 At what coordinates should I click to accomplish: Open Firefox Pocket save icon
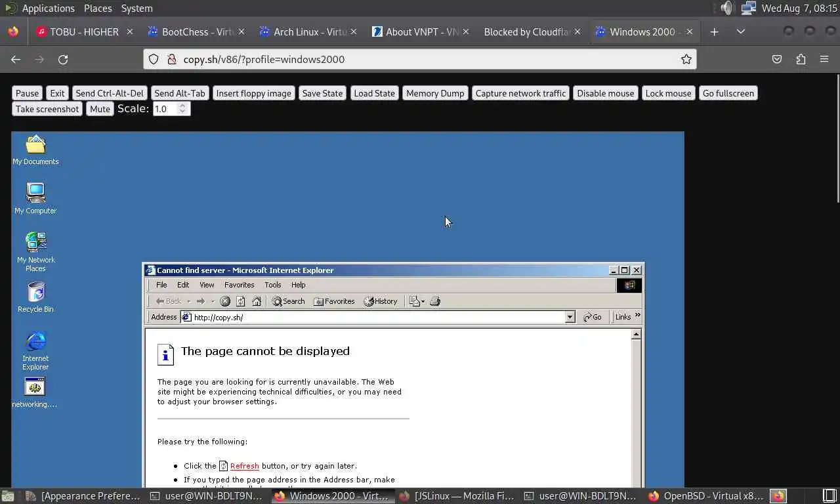click(x=777, y=59)
